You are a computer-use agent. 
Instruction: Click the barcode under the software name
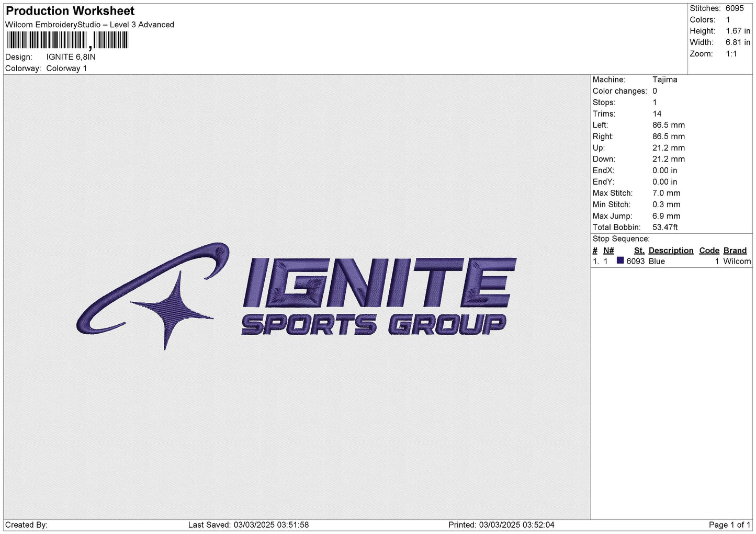[67, 40]
